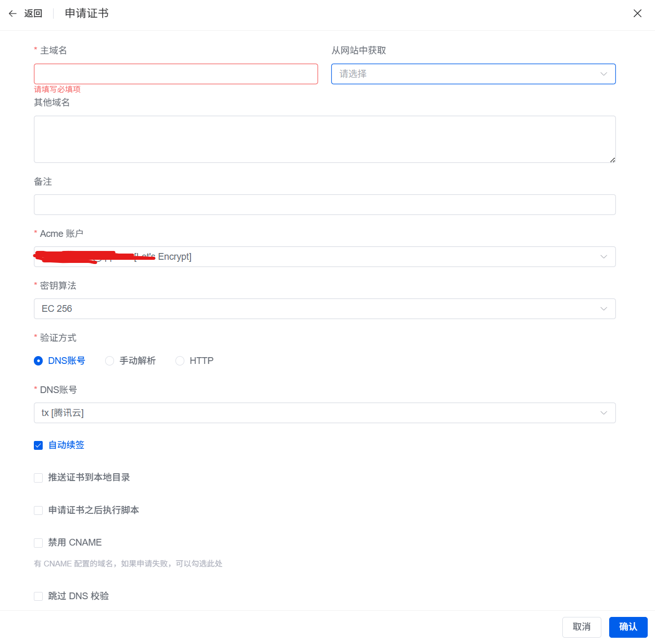The image size is (655, 644).
Task: Close the certificate application dialog
Action: (637, 14)
